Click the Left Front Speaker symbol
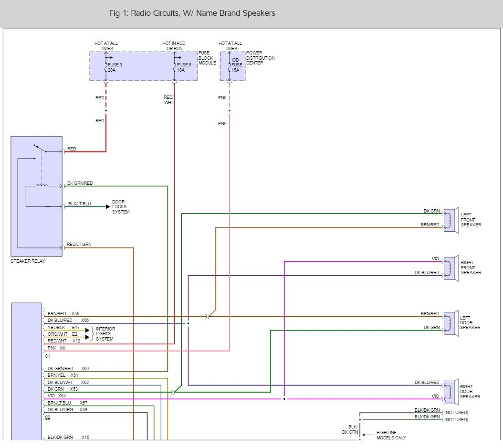Image resolution: width=503 pixels, height=448 pixels. [451, 220]
